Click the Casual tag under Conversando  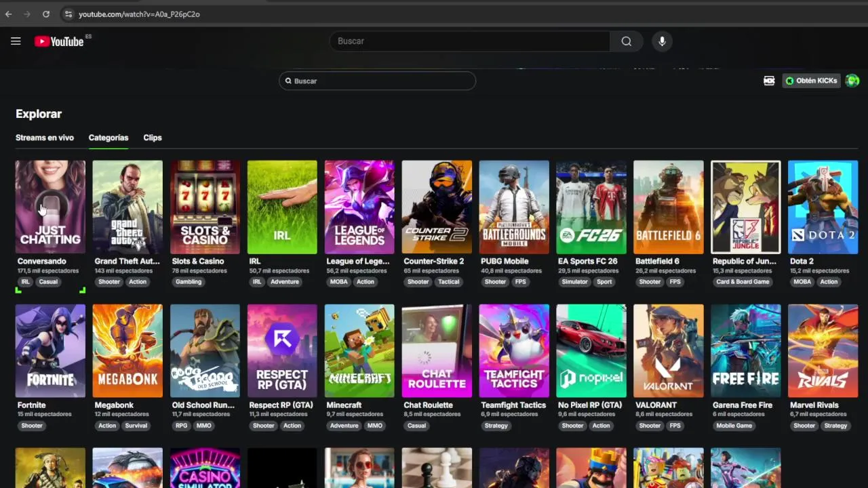tap(48, 282)
